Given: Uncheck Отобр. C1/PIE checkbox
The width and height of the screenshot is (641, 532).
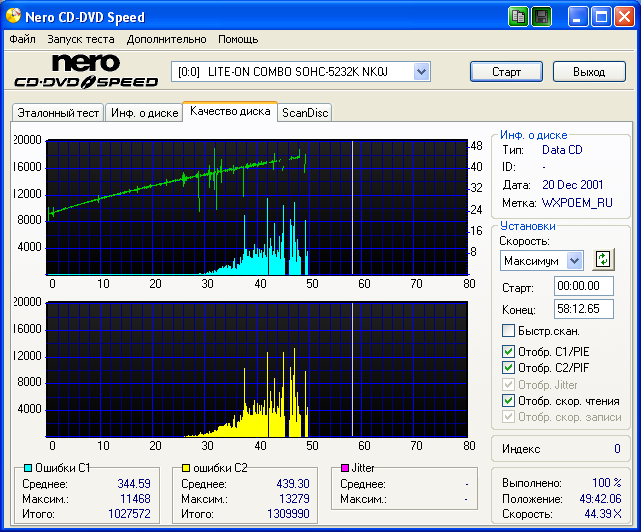Looking at the screenshot, I should [x=508, y=351].
